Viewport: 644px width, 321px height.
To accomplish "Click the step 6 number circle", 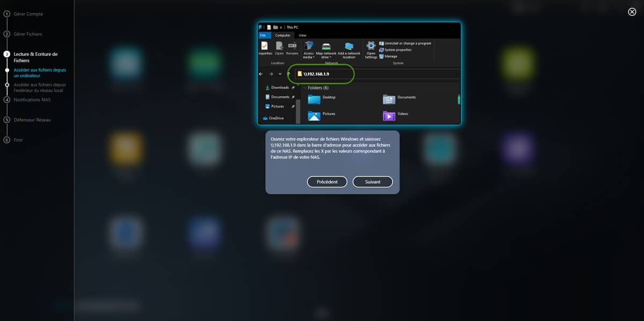I will click(7, 140).
